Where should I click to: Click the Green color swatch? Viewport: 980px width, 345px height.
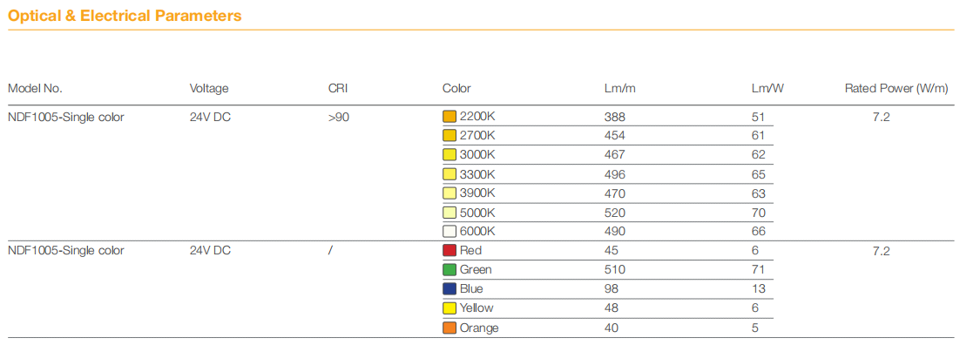click(449, 270)
